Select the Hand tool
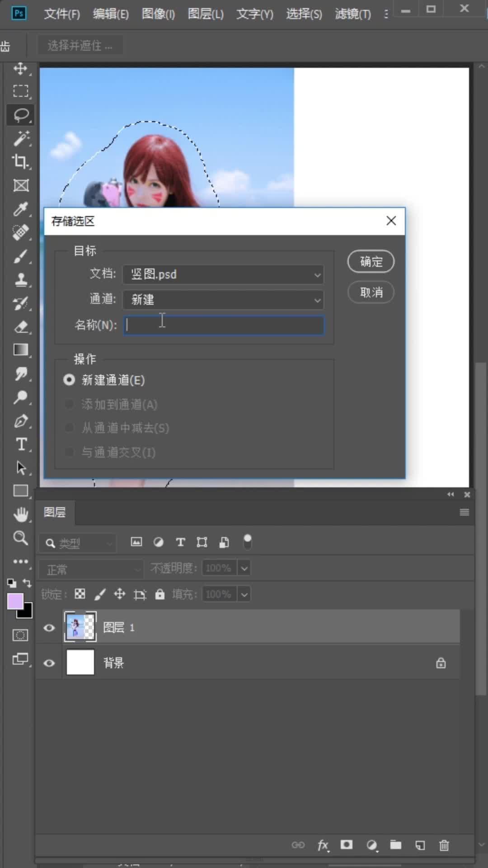The height and width of the screenshot is (868, 488). coord(20,514)
